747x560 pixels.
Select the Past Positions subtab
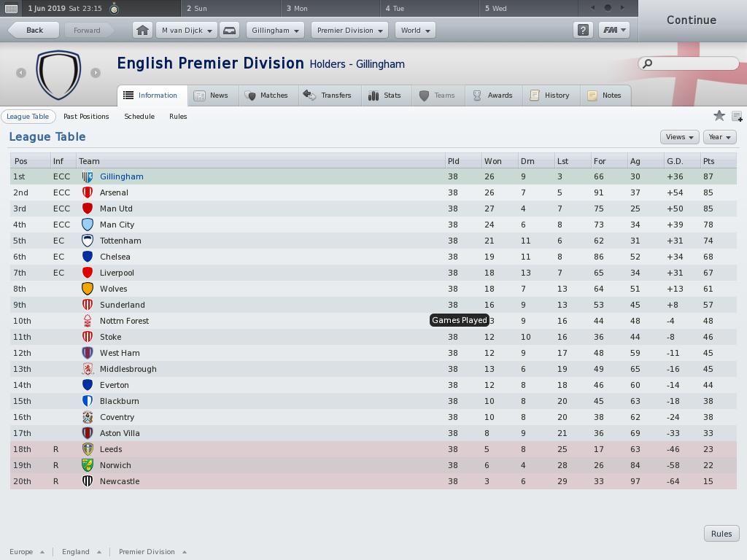pos(86,116)
